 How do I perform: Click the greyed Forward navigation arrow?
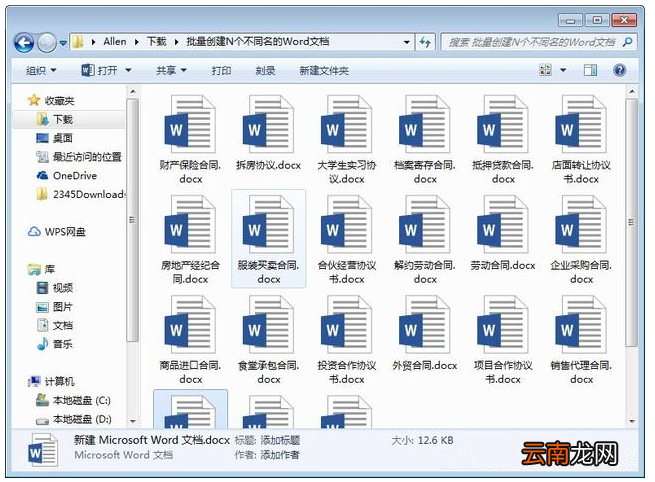47,43
